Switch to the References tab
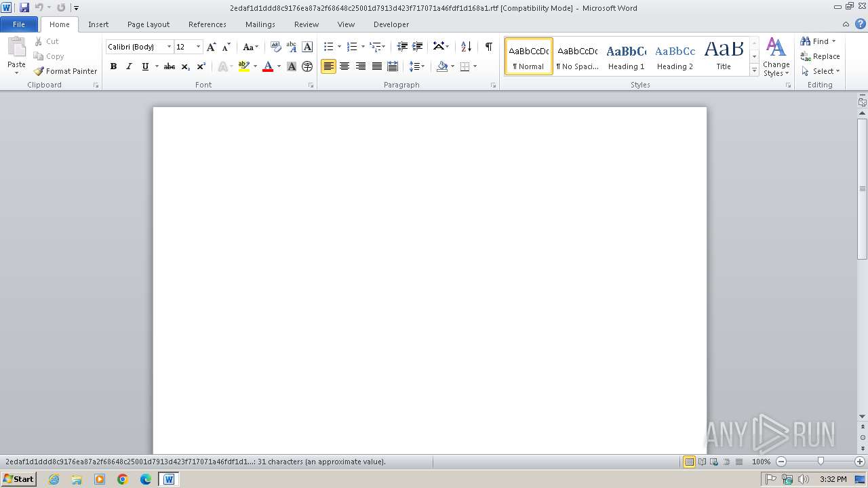868x488 pixels. (208, 24)
